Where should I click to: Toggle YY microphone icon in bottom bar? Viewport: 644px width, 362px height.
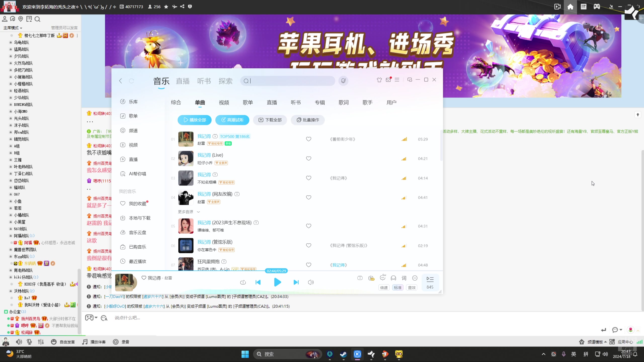[29, 342]
